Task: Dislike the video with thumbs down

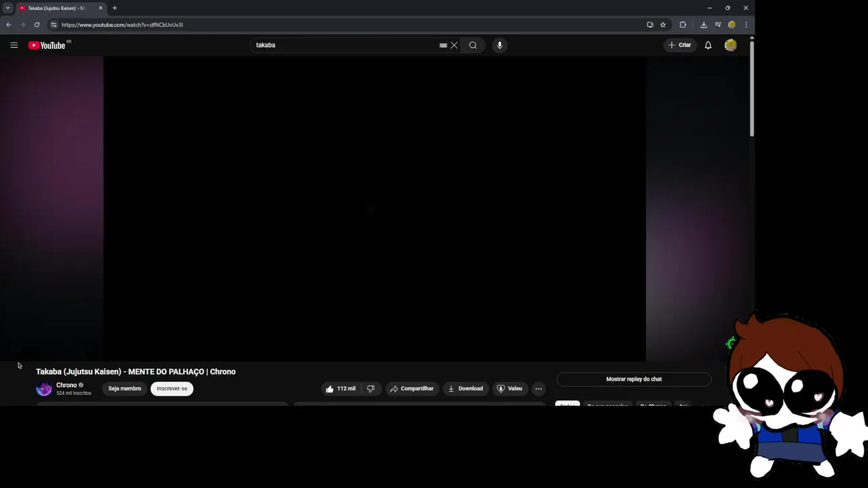Action: tap(370, 388)
